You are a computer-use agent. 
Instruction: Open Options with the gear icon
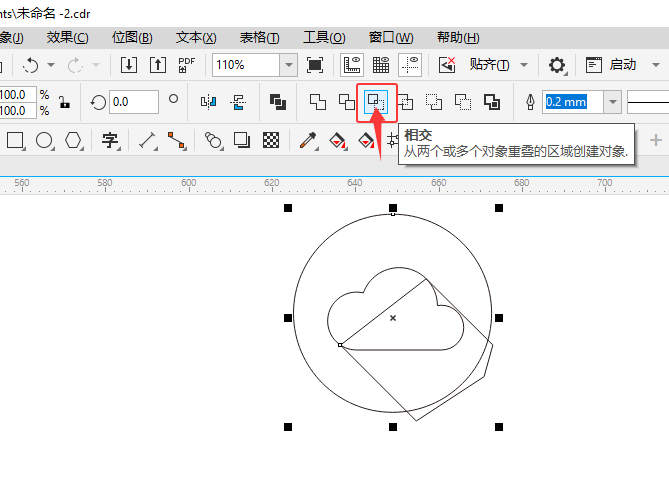point(557,65)
